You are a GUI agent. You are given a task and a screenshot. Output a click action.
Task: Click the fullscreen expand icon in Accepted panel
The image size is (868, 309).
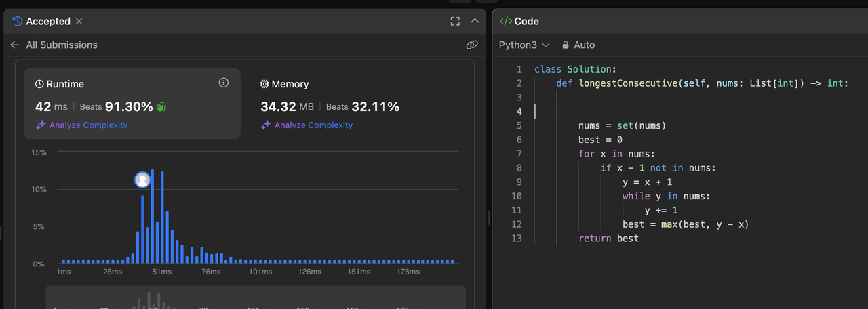(456, 21)
